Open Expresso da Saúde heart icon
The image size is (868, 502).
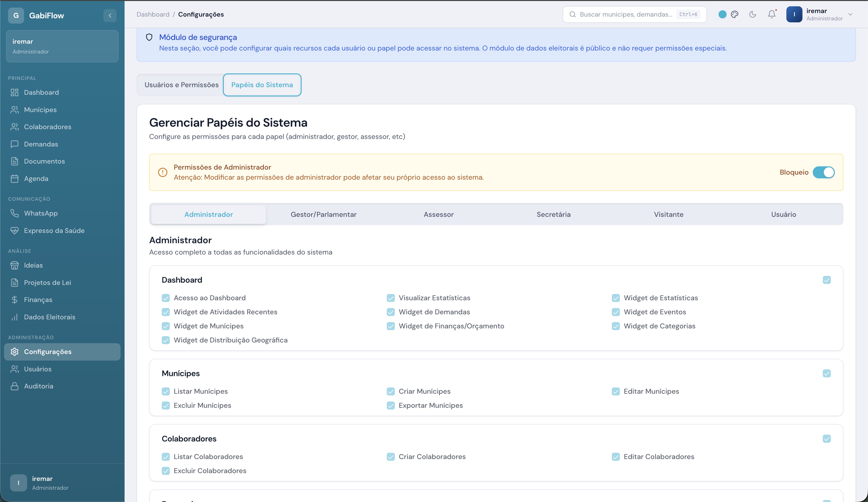point(15,230)
